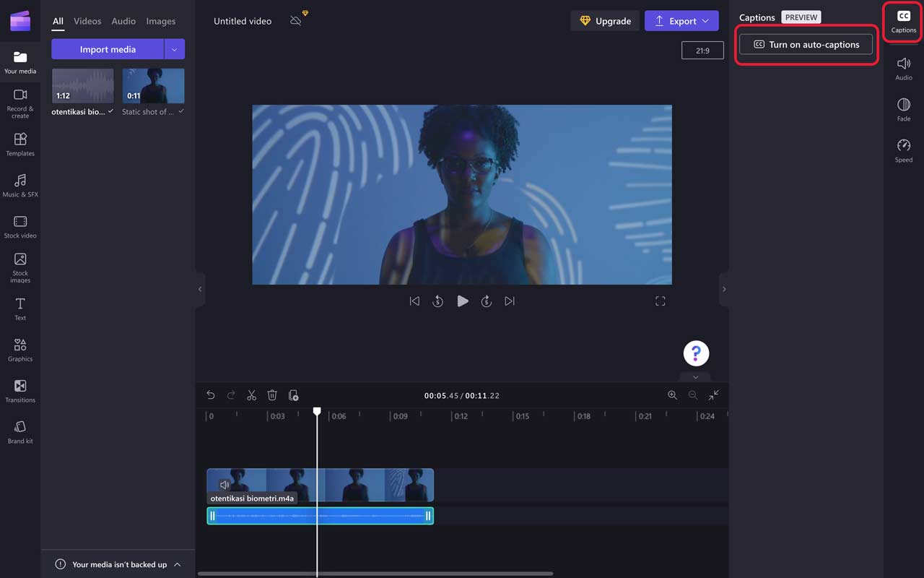Collapse the left media panel

(x=200, y=289)
